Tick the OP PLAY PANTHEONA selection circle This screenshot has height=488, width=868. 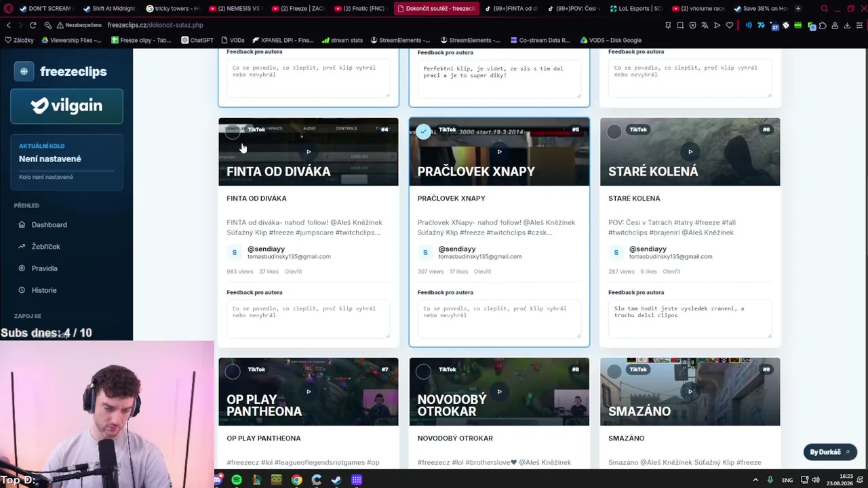[x=233, y=371]
